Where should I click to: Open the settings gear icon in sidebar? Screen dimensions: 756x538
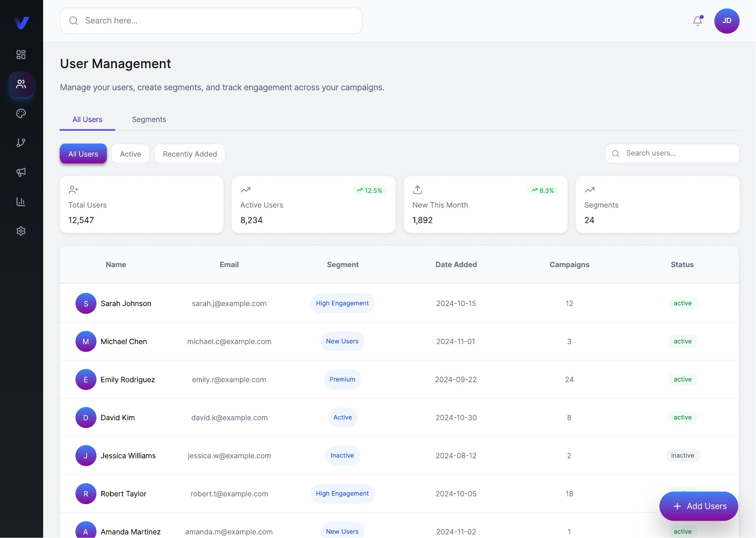click(x=21, y=231)
